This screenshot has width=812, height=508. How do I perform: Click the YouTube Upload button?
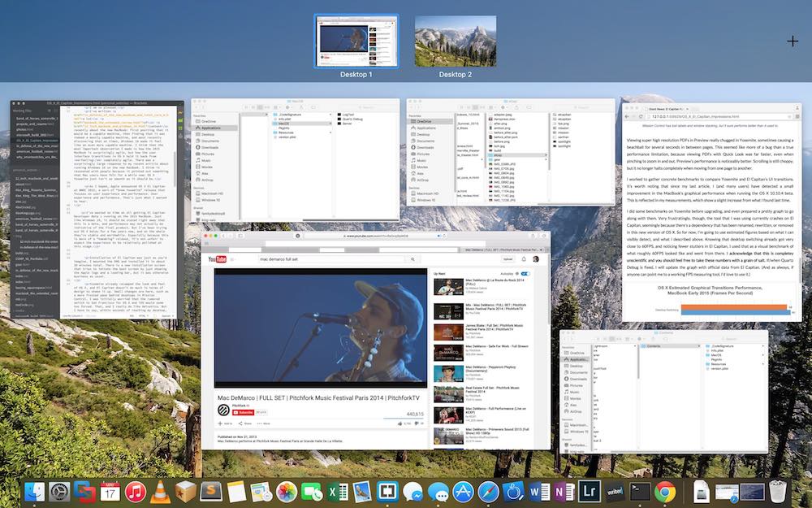click(x=508, y=258)
